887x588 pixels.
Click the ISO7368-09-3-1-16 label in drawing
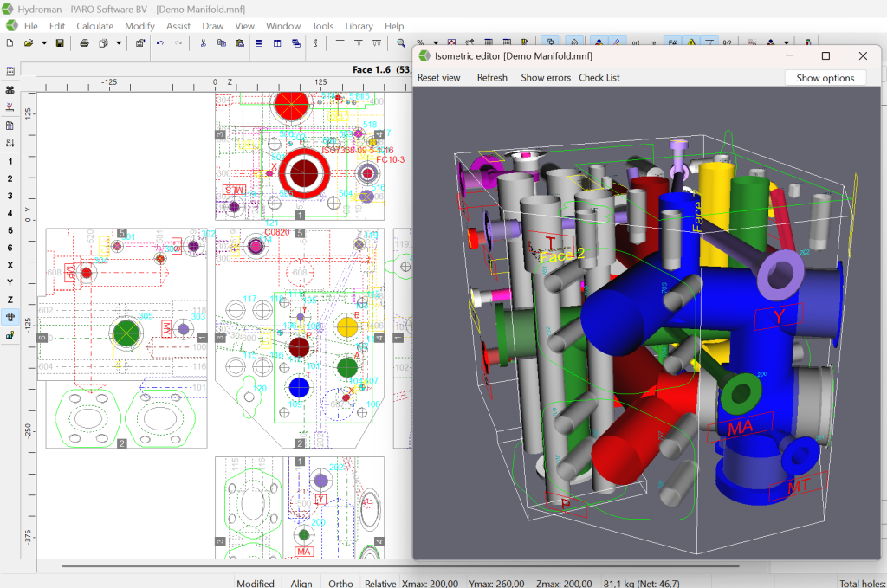[358, 150]
